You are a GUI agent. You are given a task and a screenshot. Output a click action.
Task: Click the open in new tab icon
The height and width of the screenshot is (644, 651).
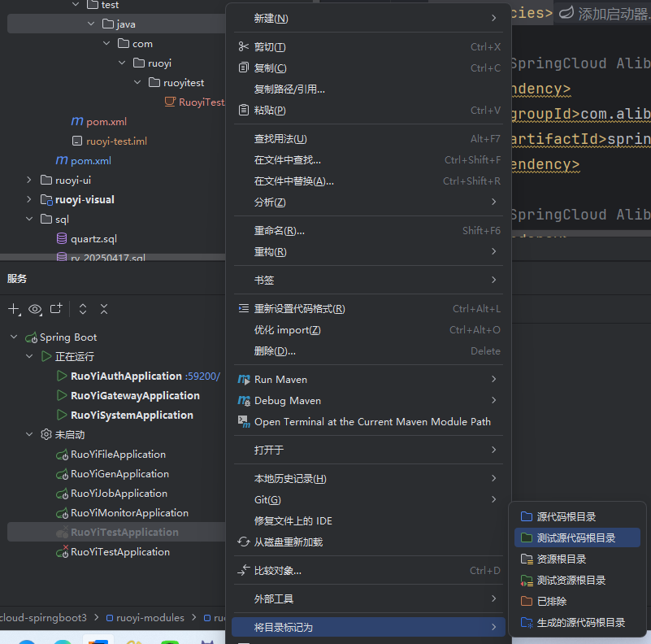(56, 309)
